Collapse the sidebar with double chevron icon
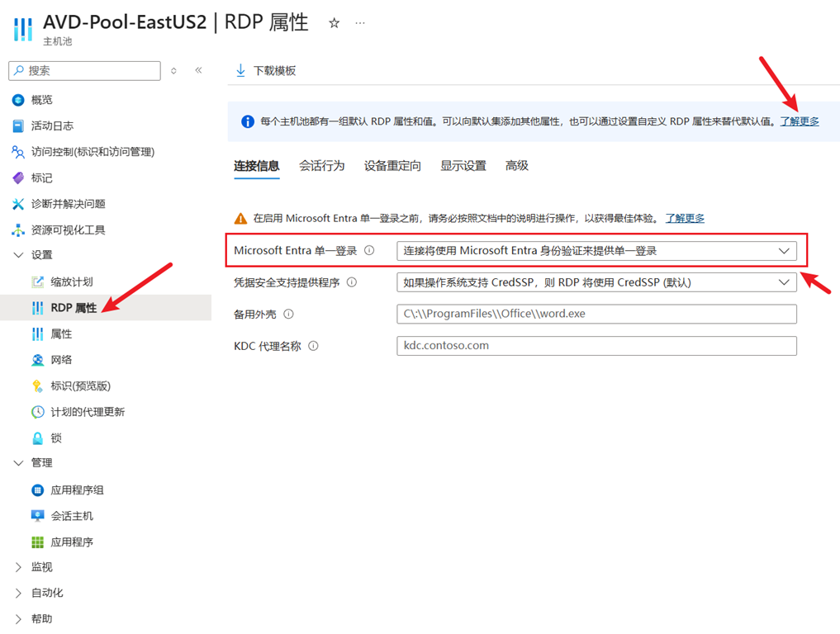840x634 pixels. point(198,70)
